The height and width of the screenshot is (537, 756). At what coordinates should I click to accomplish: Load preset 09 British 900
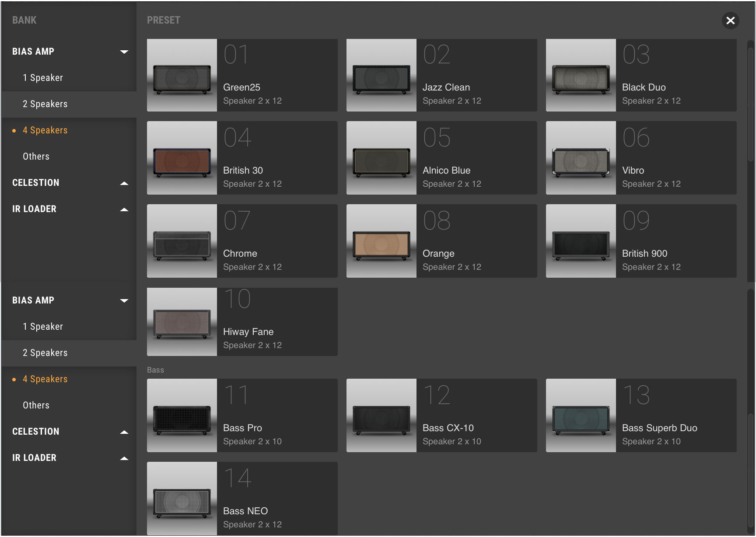tap(641, 241)
